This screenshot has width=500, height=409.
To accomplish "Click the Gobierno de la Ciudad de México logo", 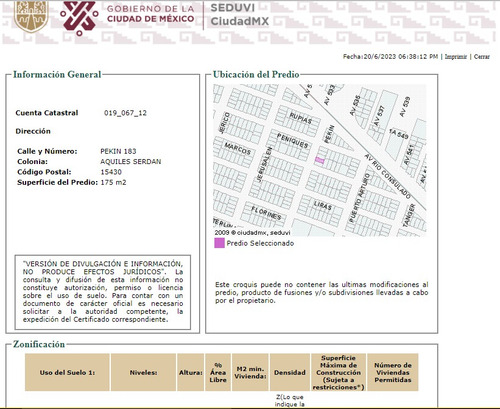I will [x=127, y=17].
